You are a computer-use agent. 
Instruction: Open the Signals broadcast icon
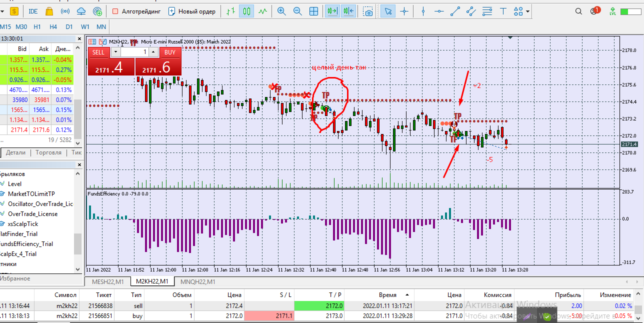65,11
